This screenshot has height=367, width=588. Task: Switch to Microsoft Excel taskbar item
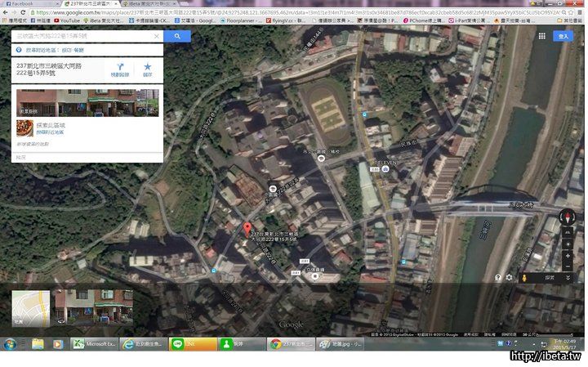[95, 344]
